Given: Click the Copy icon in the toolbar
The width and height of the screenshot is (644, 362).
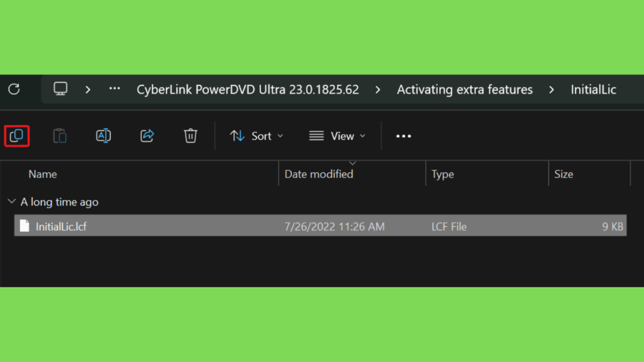Looking at the screenshot, I should 17,136.
